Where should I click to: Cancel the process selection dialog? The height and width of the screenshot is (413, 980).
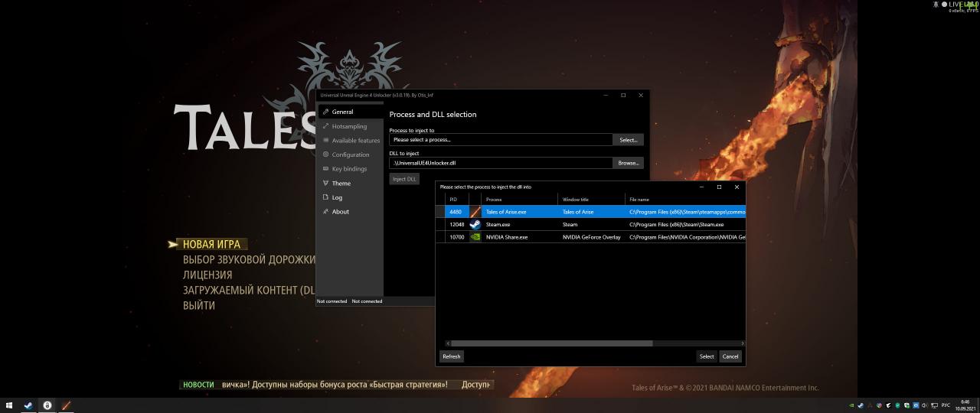pos(730,356)
